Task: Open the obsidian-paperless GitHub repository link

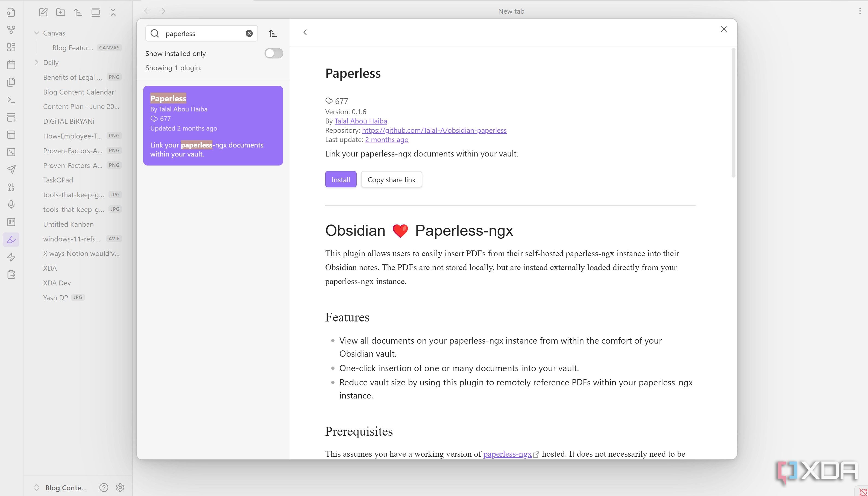Action: [x=434, y=130]
